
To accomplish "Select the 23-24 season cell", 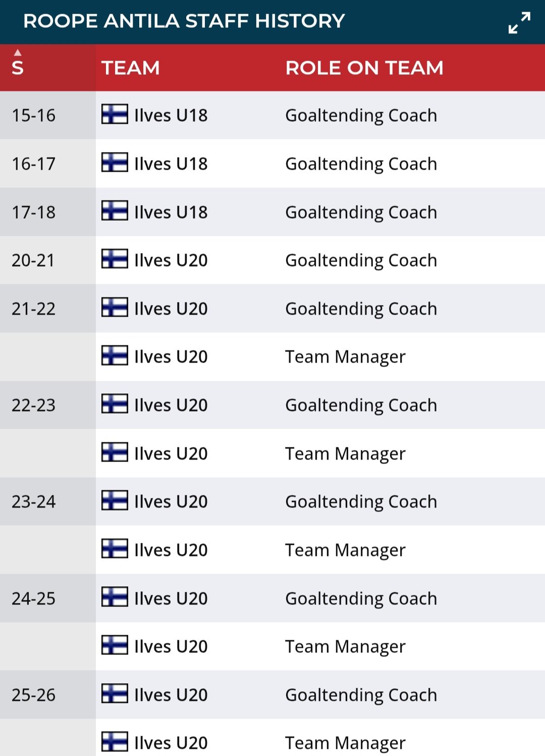I will coord(34,502).
